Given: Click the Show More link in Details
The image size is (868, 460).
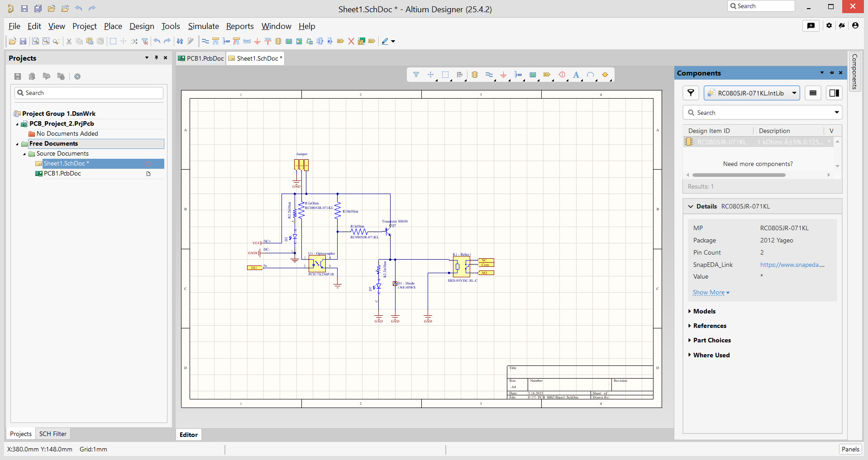Looking at the screenshot, I should [711, 293].
